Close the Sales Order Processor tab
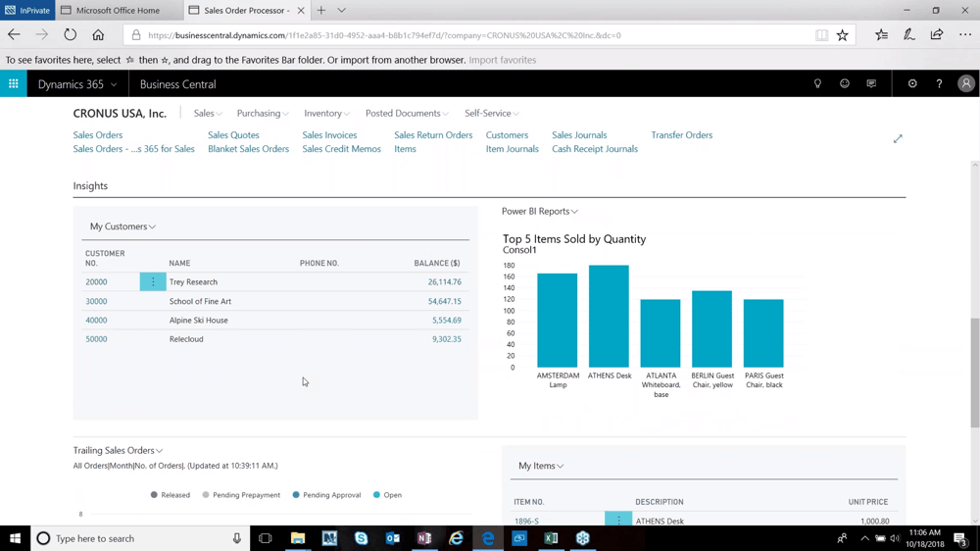 point(301,10)
